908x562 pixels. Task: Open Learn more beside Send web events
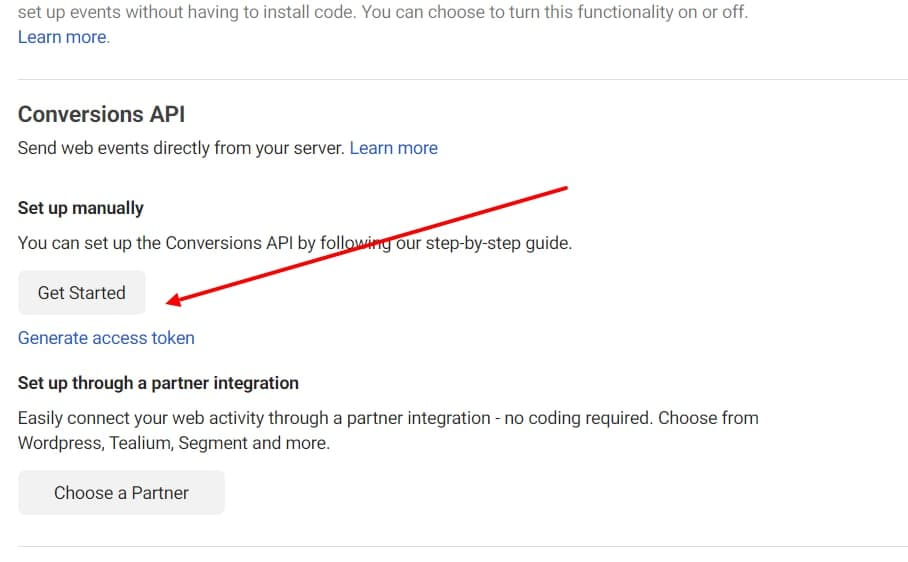(393, 148)
